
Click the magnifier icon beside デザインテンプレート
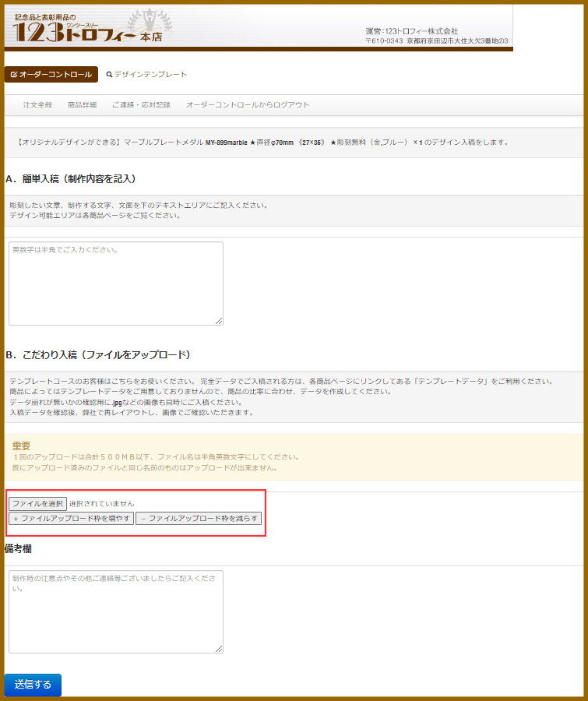[109, 75]
